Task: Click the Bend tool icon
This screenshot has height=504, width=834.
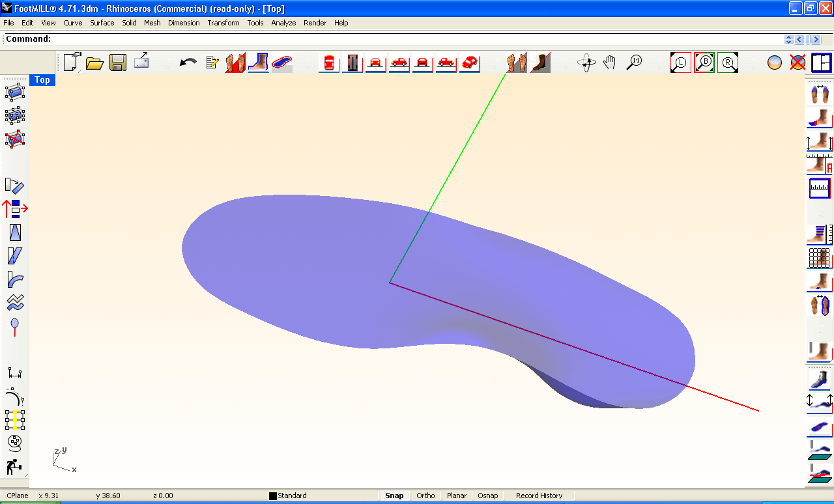Action: click(15, 279)
